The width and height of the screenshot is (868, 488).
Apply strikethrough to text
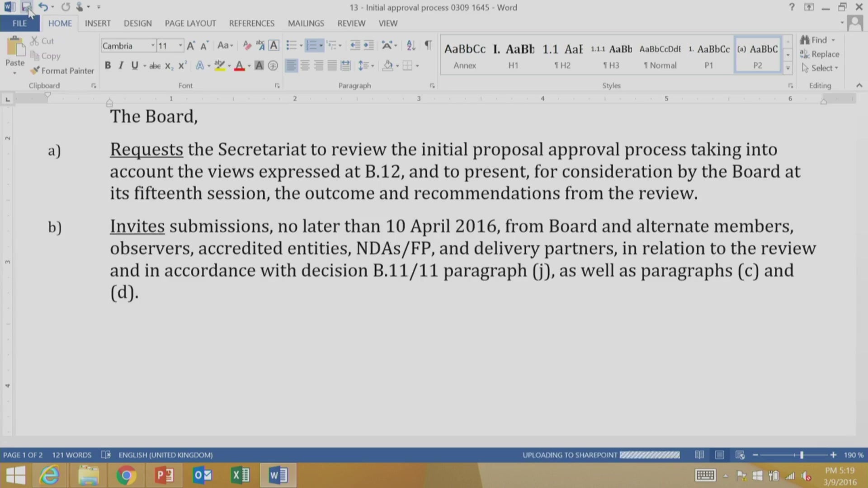(x=155, y=66)
